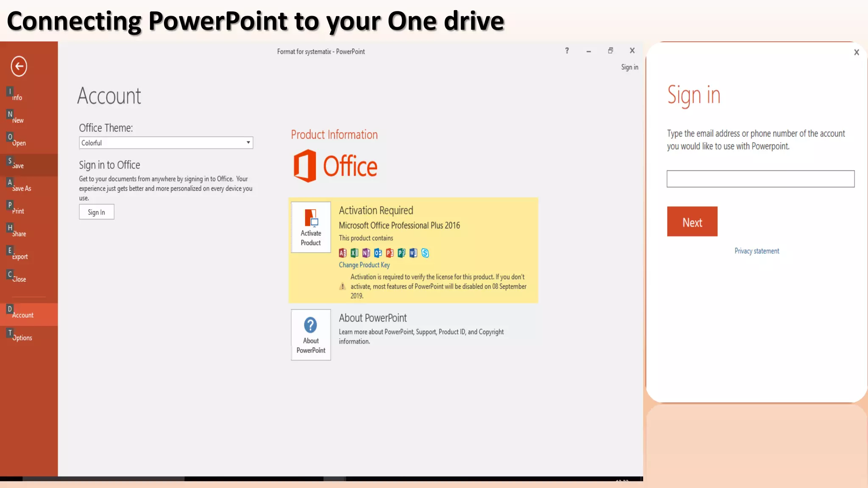
Task: Click the PowerPoint icon in product contents
Action: pos(390,253)
